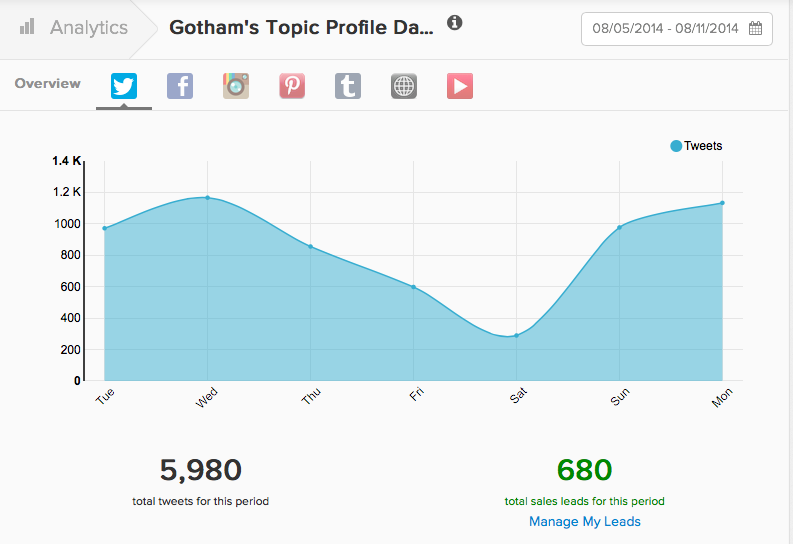Screen dimensions: 793x544
Task: Click the Monday data point on the chart
Action: click(722, 203)
